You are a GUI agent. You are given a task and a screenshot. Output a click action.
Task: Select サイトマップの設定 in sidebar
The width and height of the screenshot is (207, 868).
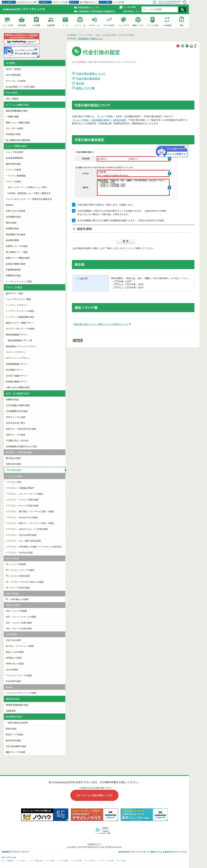coord(34,81)
